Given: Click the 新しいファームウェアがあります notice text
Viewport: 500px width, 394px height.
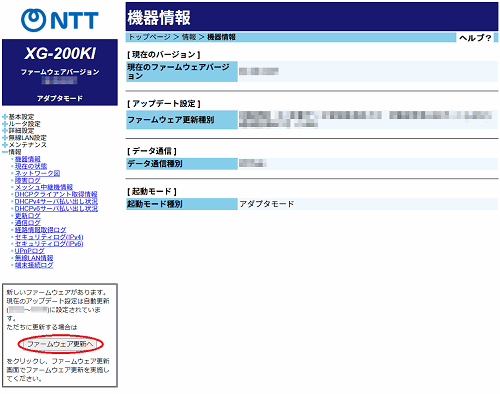Looking at the screenshot, I should tap(57, 293).
